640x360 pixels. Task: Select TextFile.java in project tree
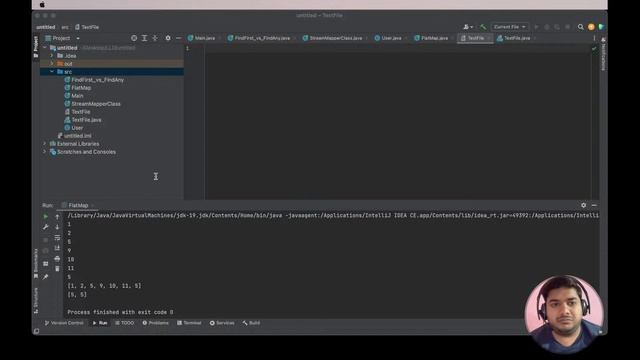point(83,120)
